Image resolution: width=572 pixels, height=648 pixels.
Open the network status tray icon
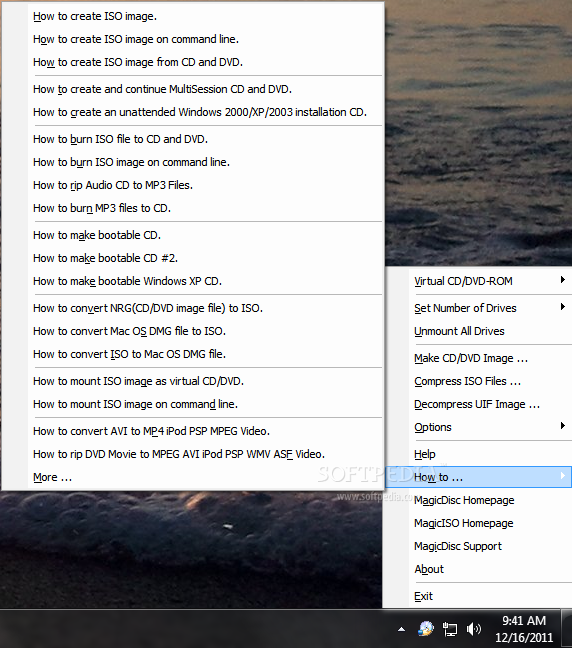[450, 629]
